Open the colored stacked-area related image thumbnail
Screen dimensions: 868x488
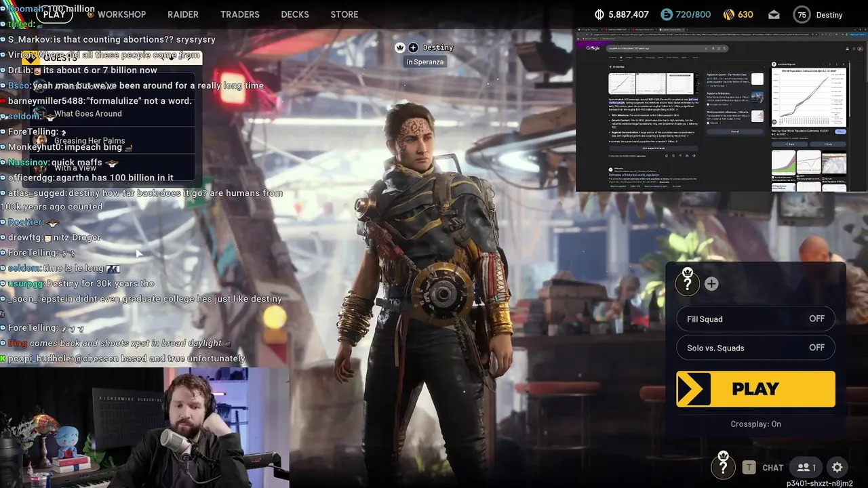pyautogui.click(x=784, y=162)
